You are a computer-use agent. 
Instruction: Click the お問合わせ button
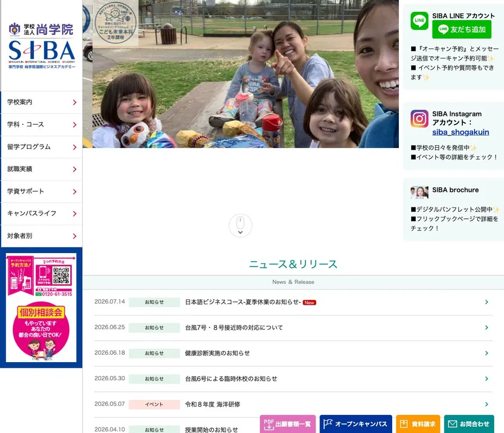[469, 424]
